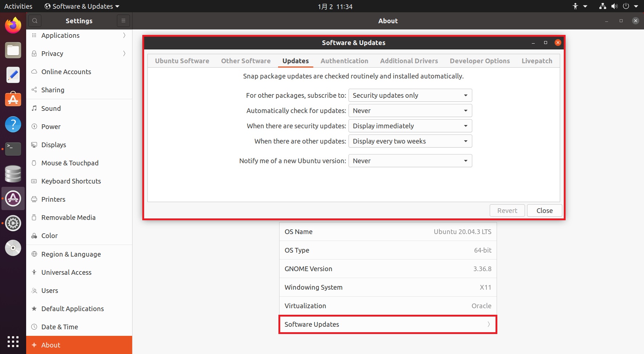
Task: Open 'When there are security updates' dropdown
Action: point(410,126)
